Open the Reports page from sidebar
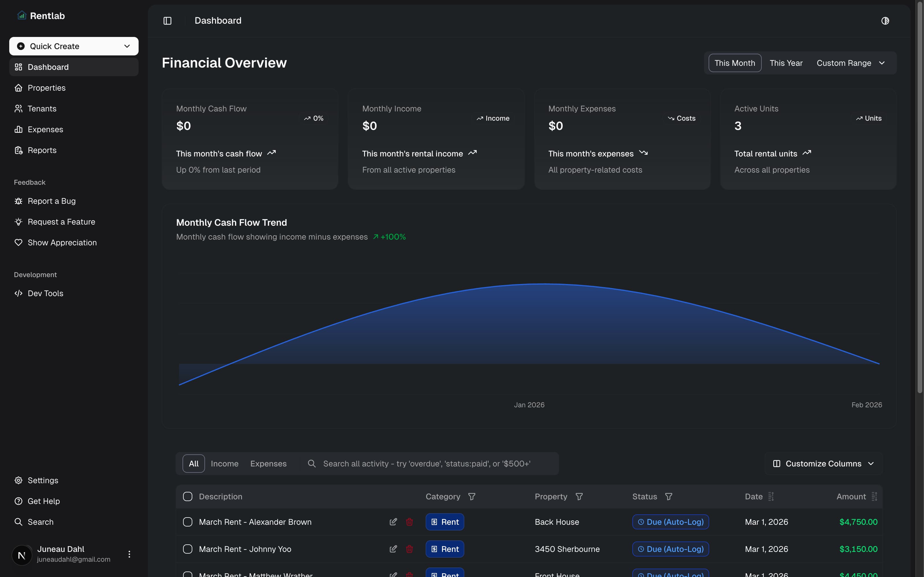 click(42, 150)
